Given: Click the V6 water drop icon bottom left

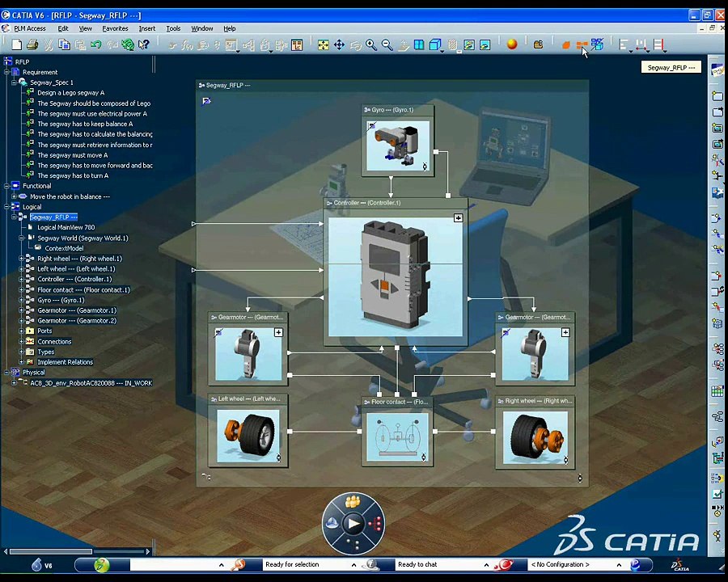Looking at the screenshot, I should click(x=36, y=565).
